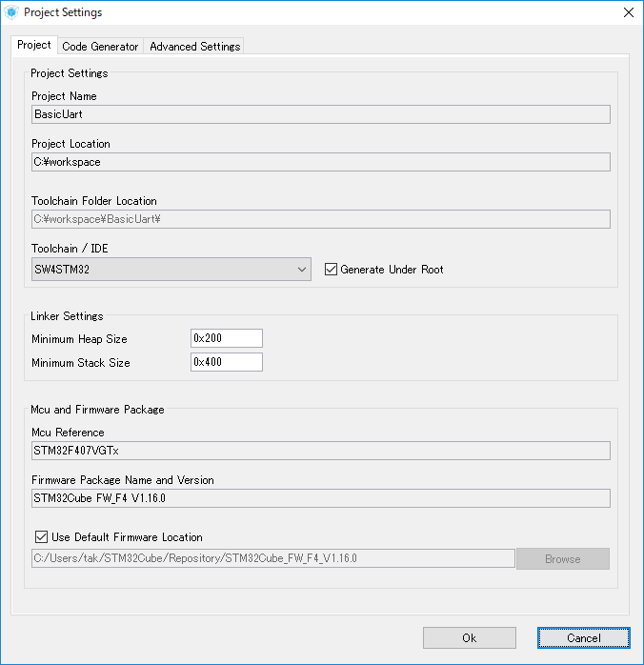Click the Mcu Reference field
Image resolution: width=644 pixels, height=665 pixels.
click(x=320, y=451)
